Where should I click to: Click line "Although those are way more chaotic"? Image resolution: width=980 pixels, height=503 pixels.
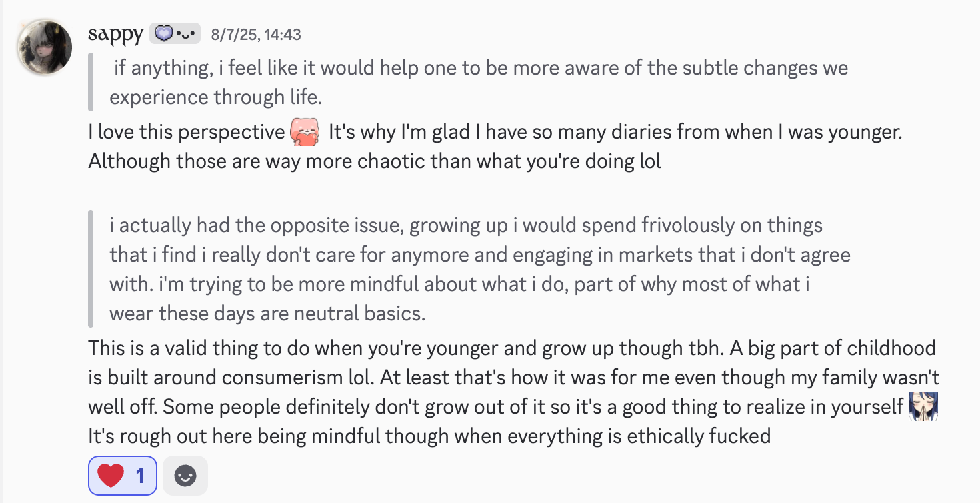(374, 161)
